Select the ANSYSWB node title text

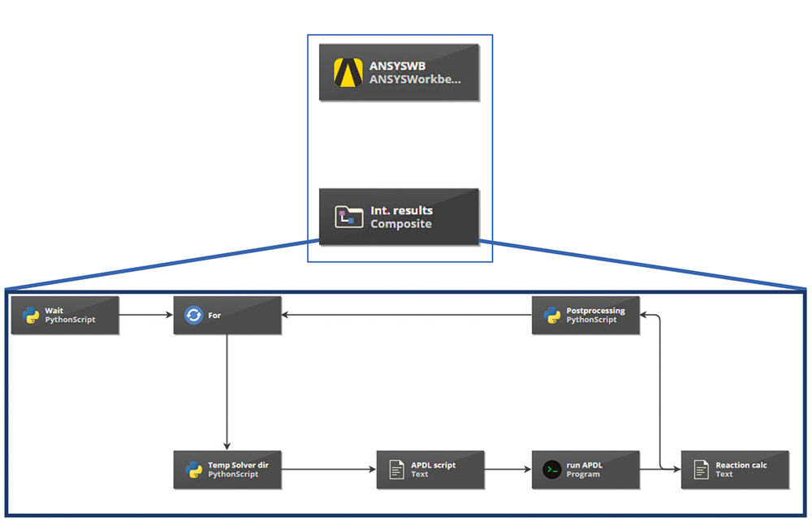click(x=397, y=67)
